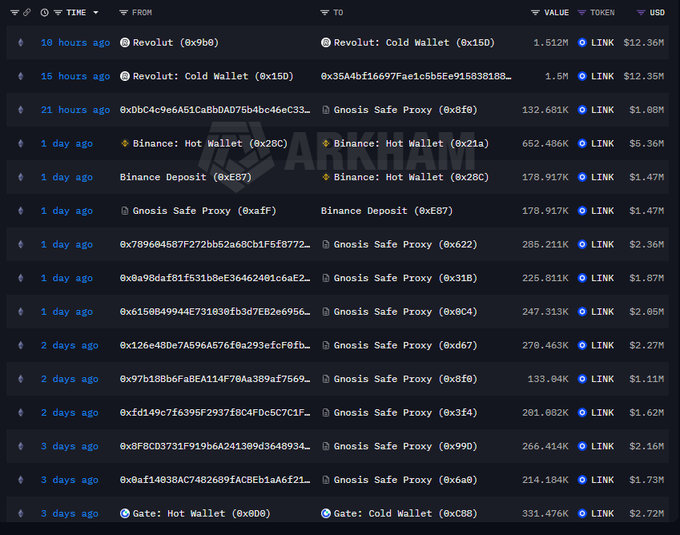Click the contract icon beside Gnosis Safe Proxy (0x622)
This screenshot has height=535, width=680.
(325, 245)
